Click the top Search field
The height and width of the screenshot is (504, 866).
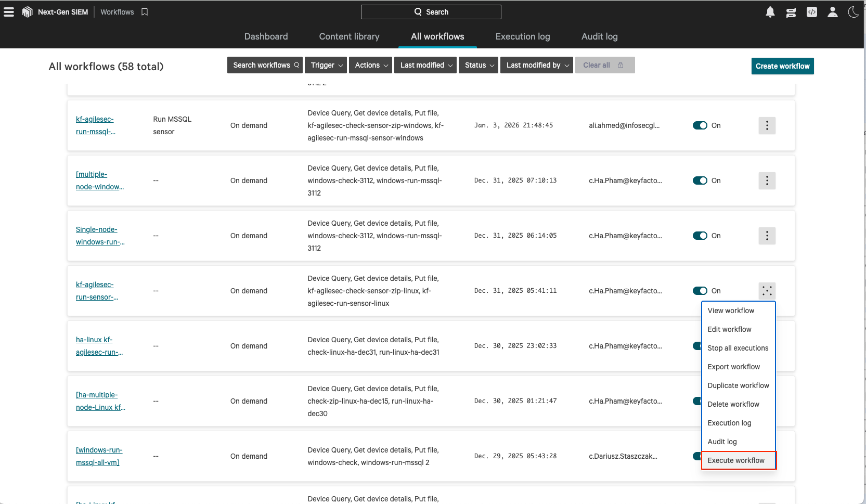431,12
